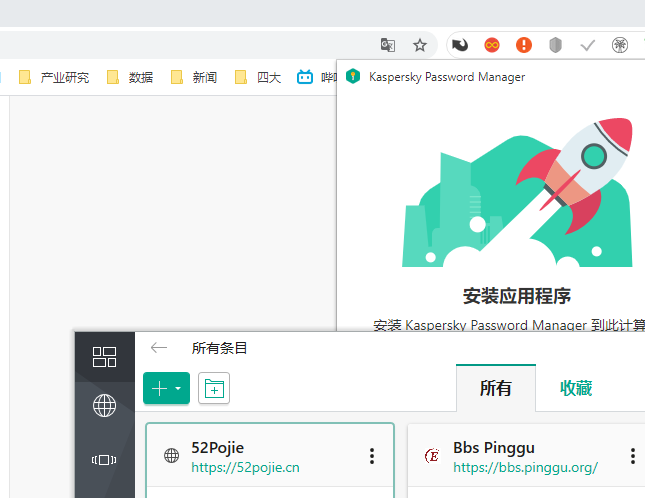This screenshot has height=498, width=645.
Task: Click the gray checkmark extension icon
Action: (x=588, y=45)
